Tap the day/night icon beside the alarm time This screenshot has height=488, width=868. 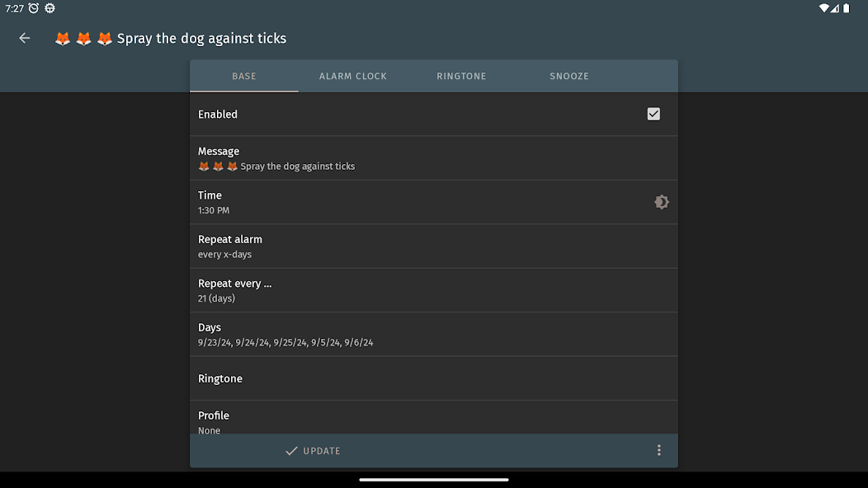tap(662, 201)
